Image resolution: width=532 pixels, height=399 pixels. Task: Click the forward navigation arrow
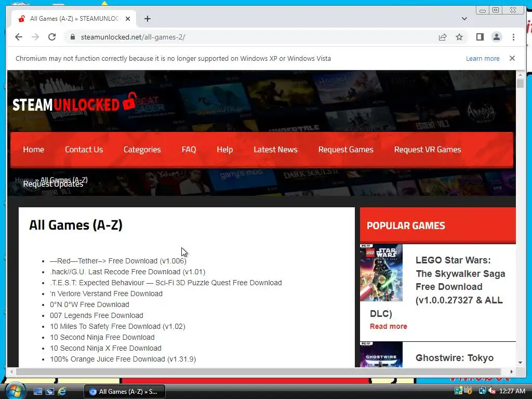point(35,37)
